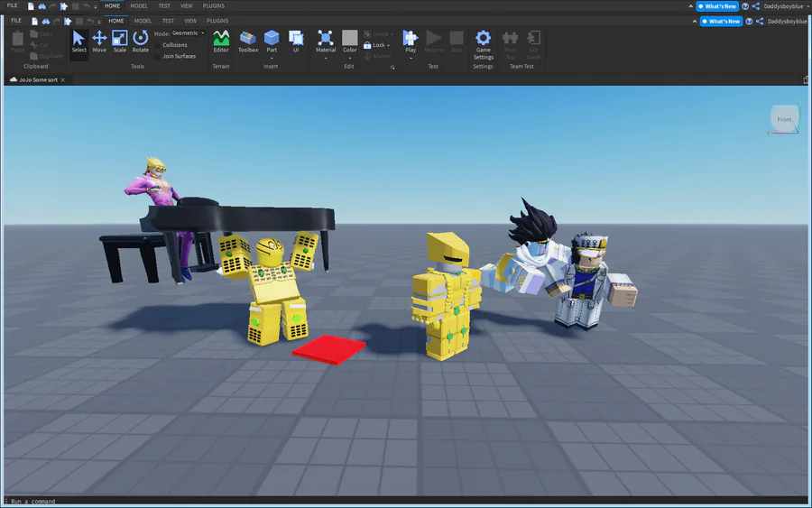The height and width of the screenshot is (508, 812).
Task: Open help icon in the top row
Action: [745, 6]
